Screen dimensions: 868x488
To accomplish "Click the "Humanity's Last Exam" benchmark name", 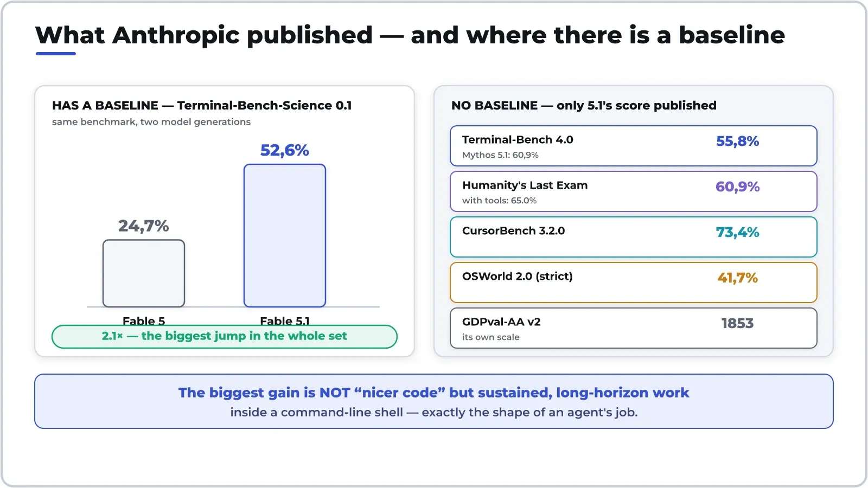I will [x=525, y=185].
